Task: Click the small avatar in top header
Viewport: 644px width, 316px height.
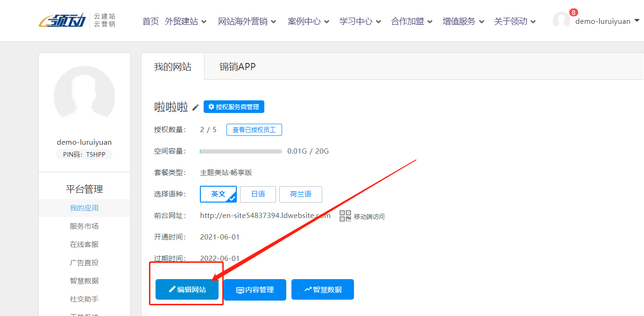Action: coord(561,21)
